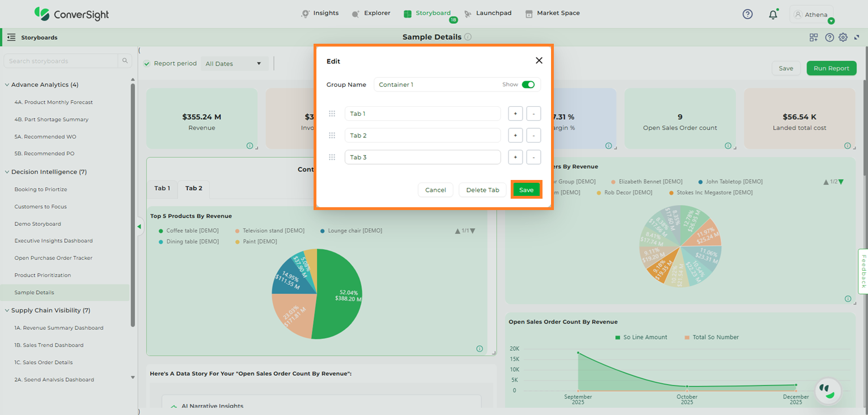Screen dimensions: 868x415
Task: Click the search storyboards magnifier icon
Action: (124, 61)
